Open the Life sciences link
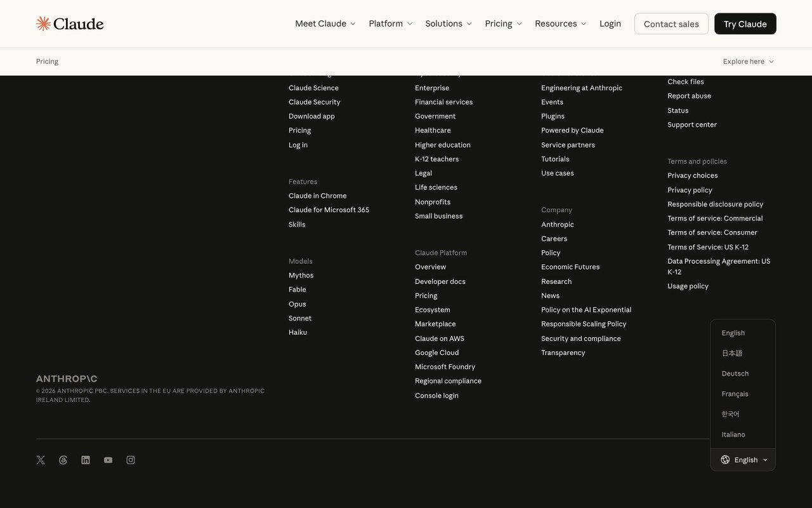The width and height of the screenshot is (812, 508). point(436,187)
